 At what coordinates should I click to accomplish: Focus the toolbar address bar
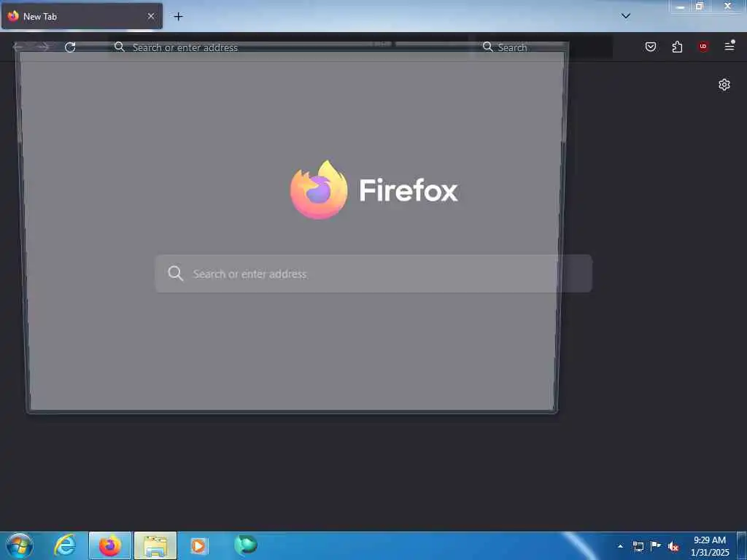pyautogui.click(x=289, y=47)
